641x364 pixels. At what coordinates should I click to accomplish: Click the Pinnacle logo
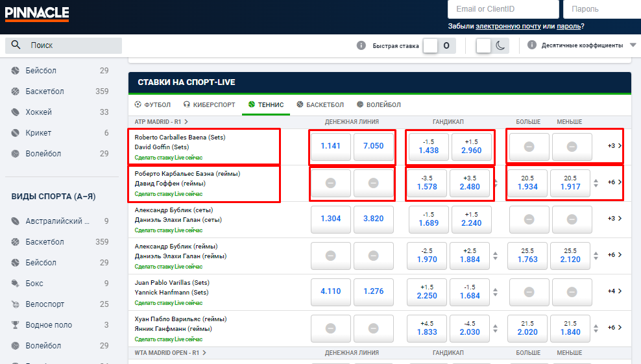[37, 14]
